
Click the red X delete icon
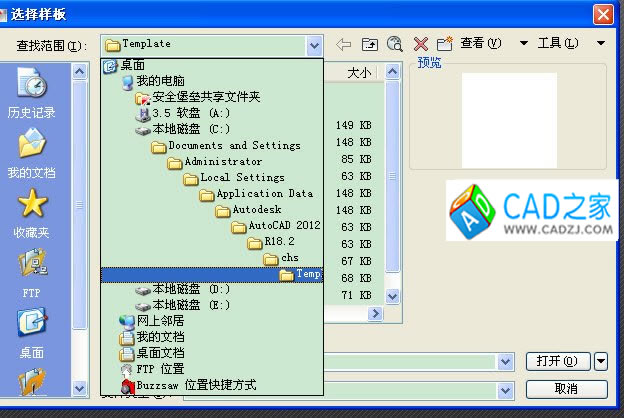point(420,44)
